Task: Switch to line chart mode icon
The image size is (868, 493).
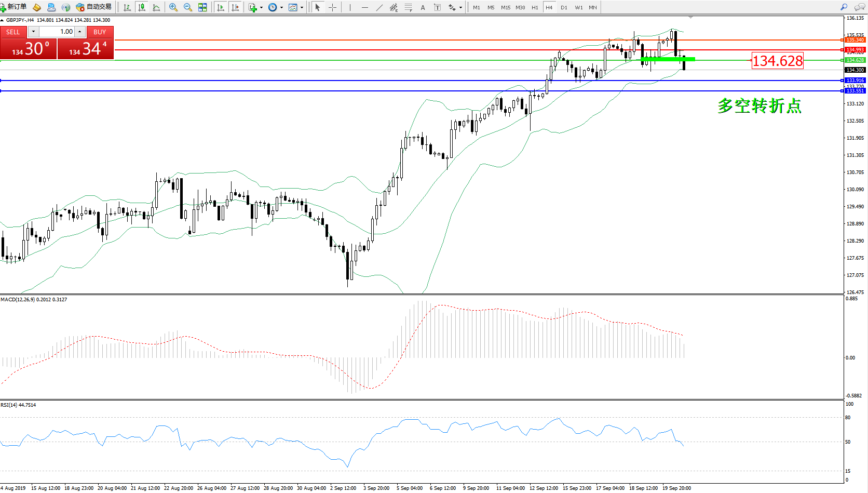Action: pos(156,7)
